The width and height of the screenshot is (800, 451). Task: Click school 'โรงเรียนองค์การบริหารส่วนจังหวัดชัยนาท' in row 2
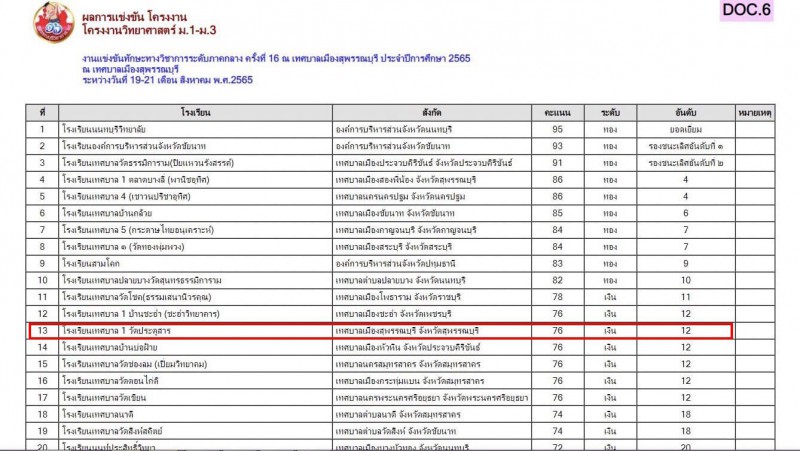pyautogui.click(x=134, y=146)
